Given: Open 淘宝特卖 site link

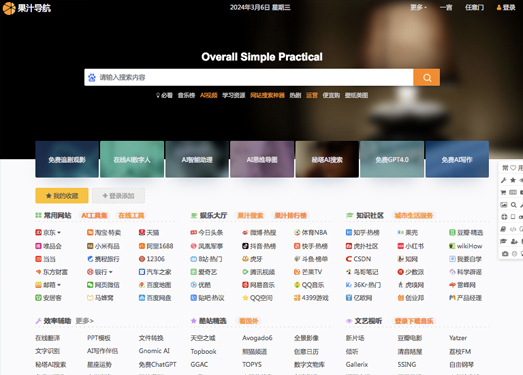Looking at the screenshot, I should click(104, 233).
